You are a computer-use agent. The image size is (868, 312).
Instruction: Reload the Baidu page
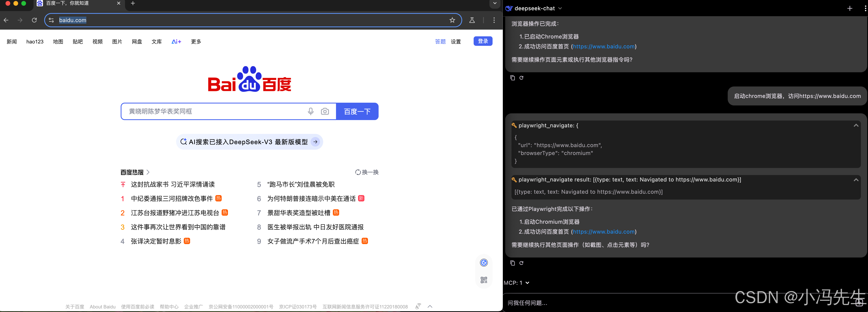34,20
